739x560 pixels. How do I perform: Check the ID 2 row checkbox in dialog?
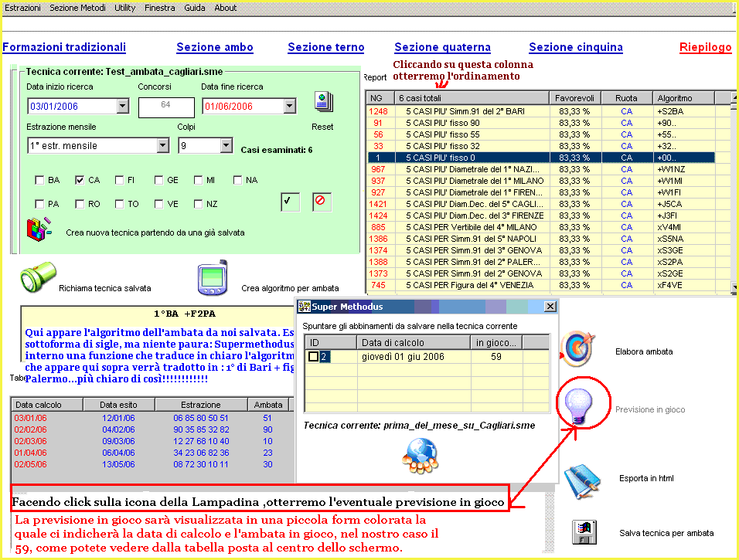point(313,357)
